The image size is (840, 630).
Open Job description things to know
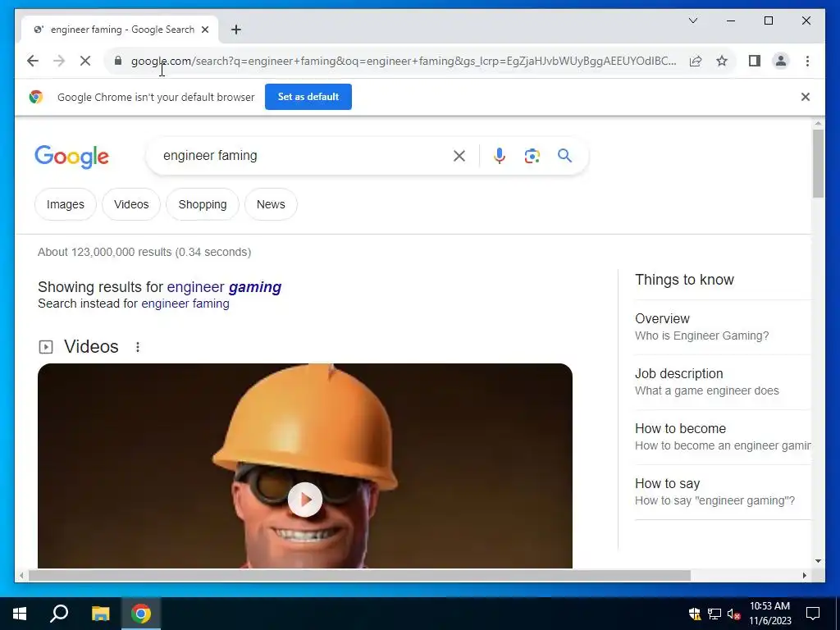click(x=723, y=382)
